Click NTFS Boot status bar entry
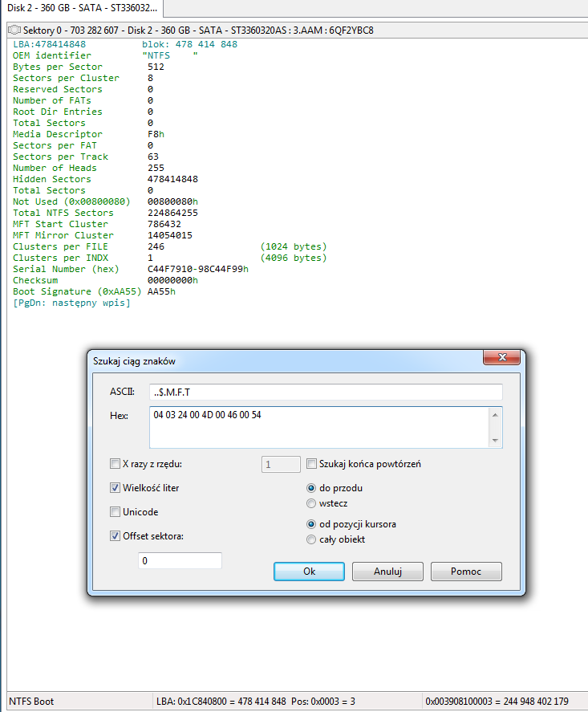The width and height of the screenshot is (588, 712). coord(31,702)
